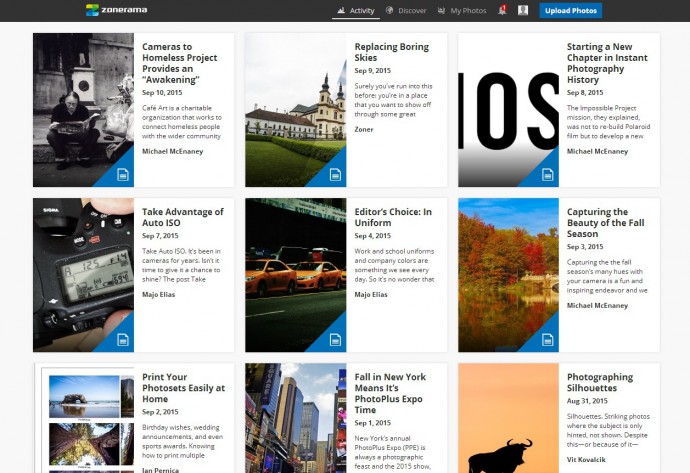The width and height of the screenshot is (690, 473).
Task: Click document icon on Instant Photography card
Action: pos(547,175)
